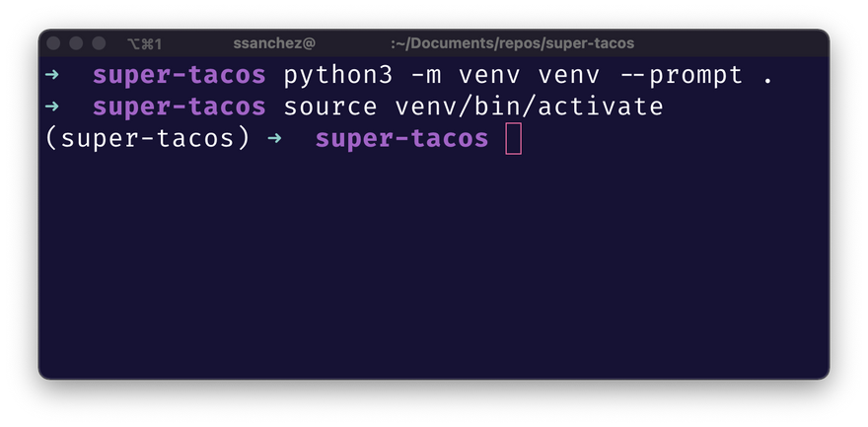Image resolution: width=868 pixels, height=427 pixels.
Task: Click the (super-tacos) virtualenv prefix
Action: click(148, 138)
